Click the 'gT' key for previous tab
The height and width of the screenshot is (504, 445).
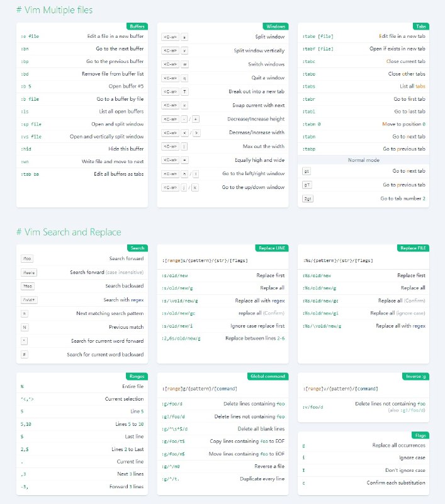click(x=307, y=185)
